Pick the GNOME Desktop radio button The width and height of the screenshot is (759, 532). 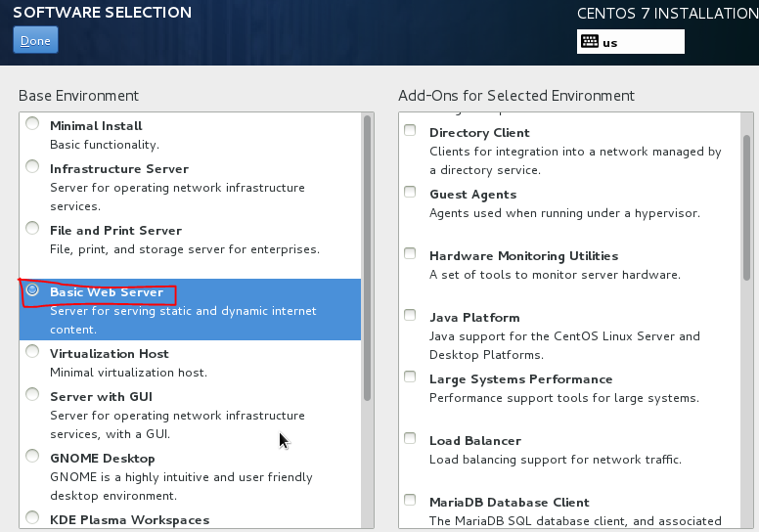pos(32,456)
